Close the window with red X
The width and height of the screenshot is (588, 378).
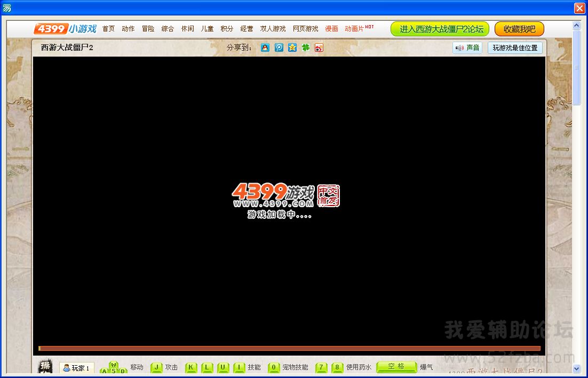coord(580,8)
